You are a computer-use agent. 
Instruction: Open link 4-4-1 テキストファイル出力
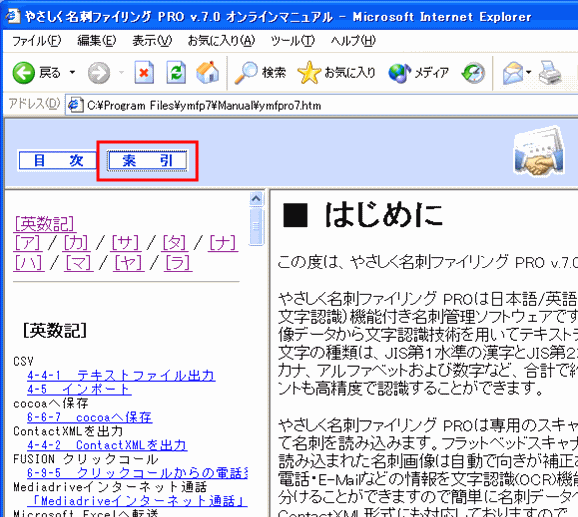point(121,375)
